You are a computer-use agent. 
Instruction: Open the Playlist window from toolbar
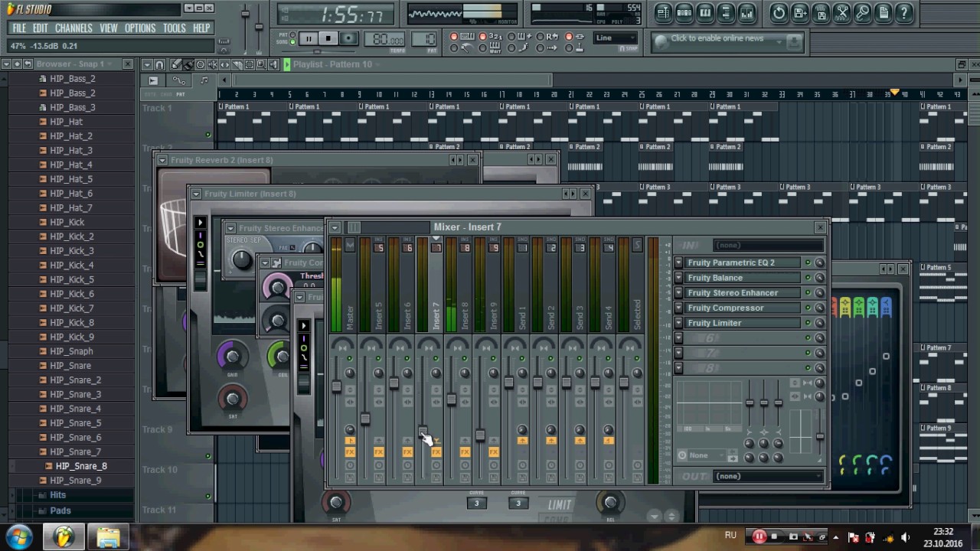click(x=664, y=13)
